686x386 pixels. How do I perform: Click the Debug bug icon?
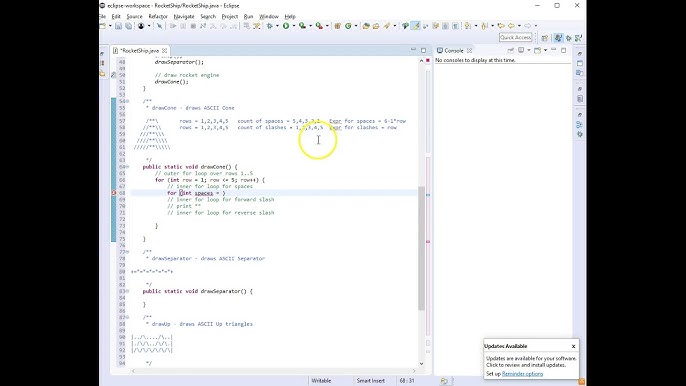[270, 26]
